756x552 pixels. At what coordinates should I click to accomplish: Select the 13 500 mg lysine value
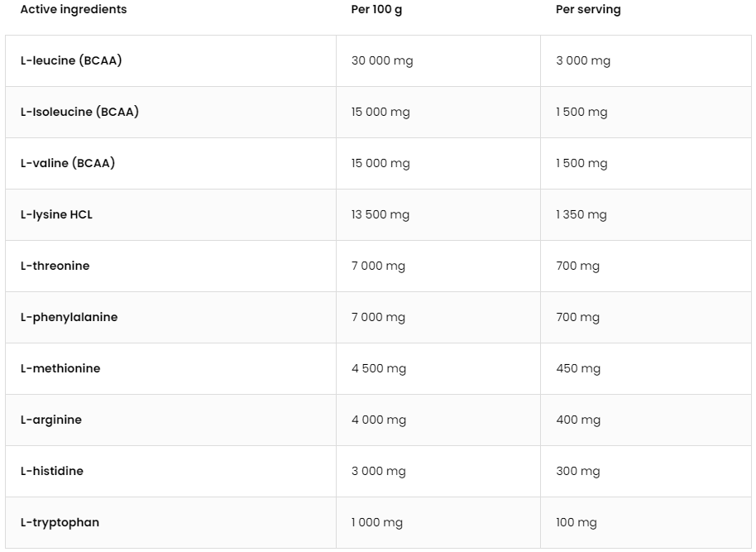click(380, 214)
